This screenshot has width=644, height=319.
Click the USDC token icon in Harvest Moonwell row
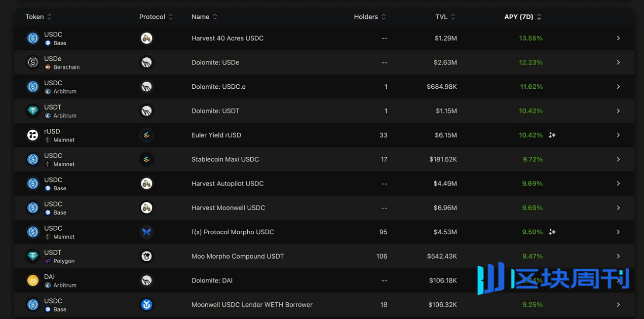click(x=33, y=207)
